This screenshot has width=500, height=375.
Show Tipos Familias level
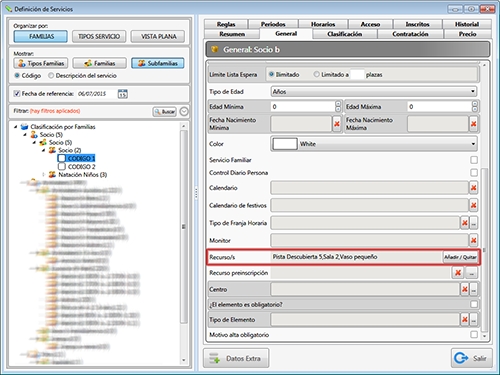(x=41, y=63)
